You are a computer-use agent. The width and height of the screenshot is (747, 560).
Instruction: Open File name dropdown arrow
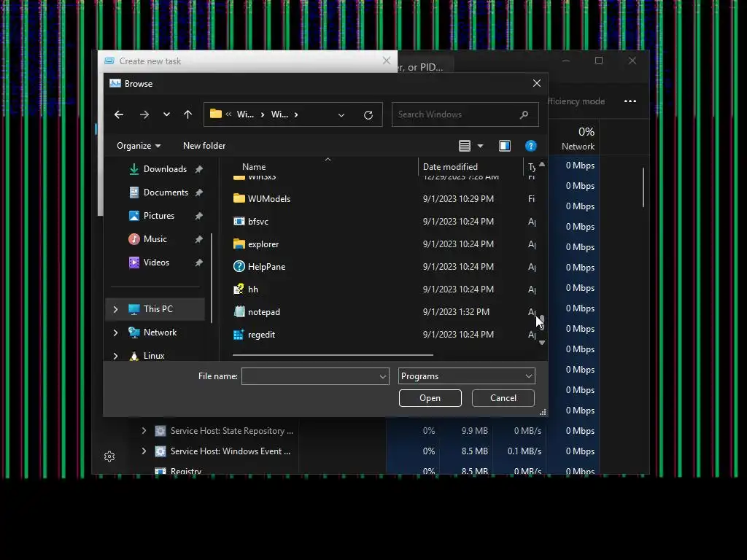point(382,377)
